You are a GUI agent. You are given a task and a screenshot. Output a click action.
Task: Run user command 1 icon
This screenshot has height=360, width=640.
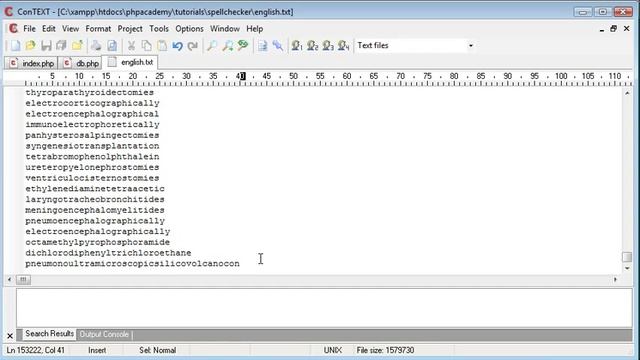pyautogui.click(x=297, y=45)
